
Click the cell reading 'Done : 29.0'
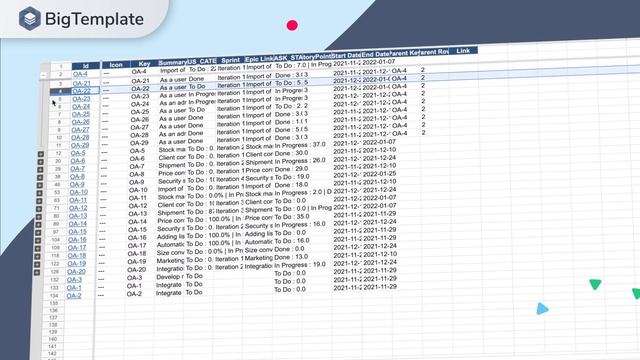click(291, 169)
